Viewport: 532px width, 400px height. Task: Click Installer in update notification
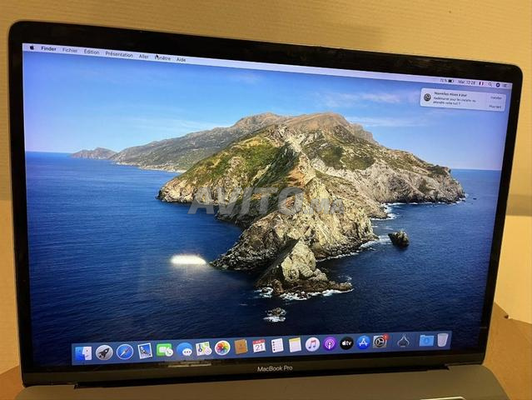495,97
